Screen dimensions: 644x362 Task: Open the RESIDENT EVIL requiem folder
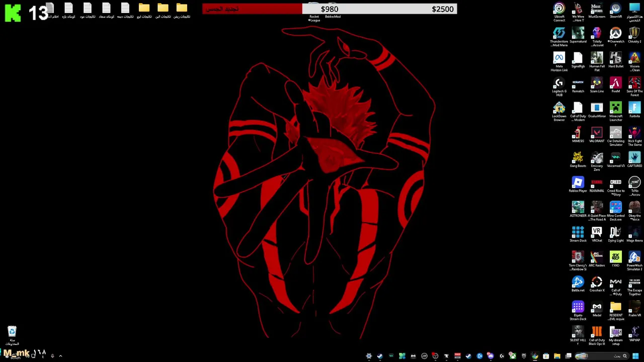pos(615,311)
